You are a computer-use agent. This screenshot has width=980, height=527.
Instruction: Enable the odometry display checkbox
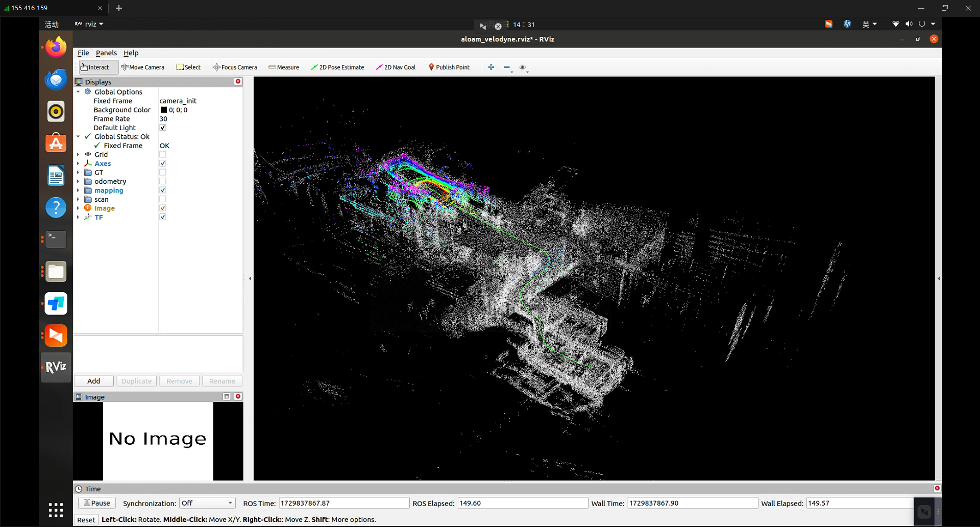pos(163,181)
